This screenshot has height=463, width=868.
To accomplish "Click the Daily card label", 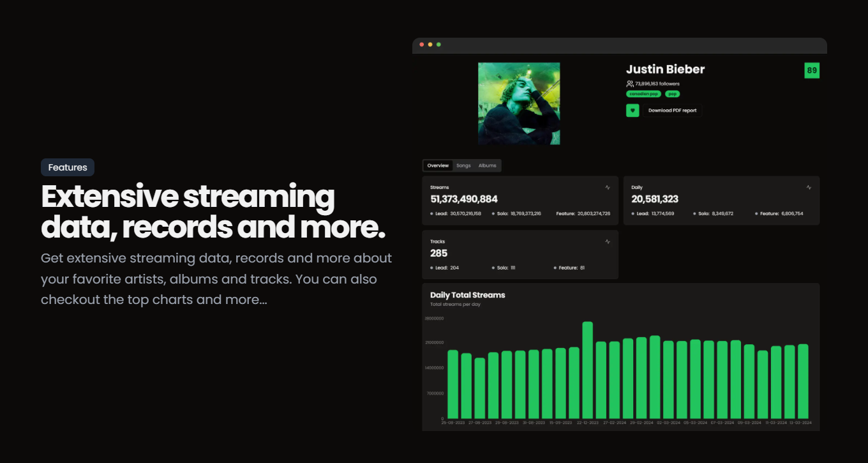I will point(637,187).
